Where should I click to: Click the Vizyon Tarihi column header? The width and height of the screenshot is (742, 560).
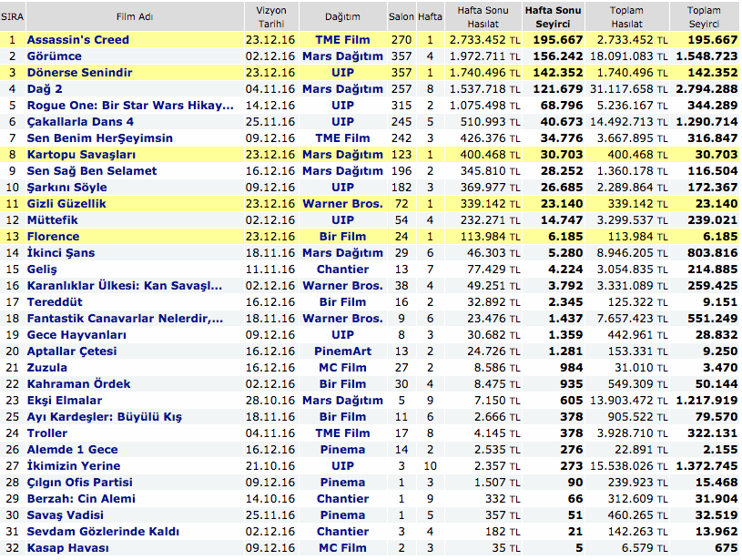pos(269,16)
